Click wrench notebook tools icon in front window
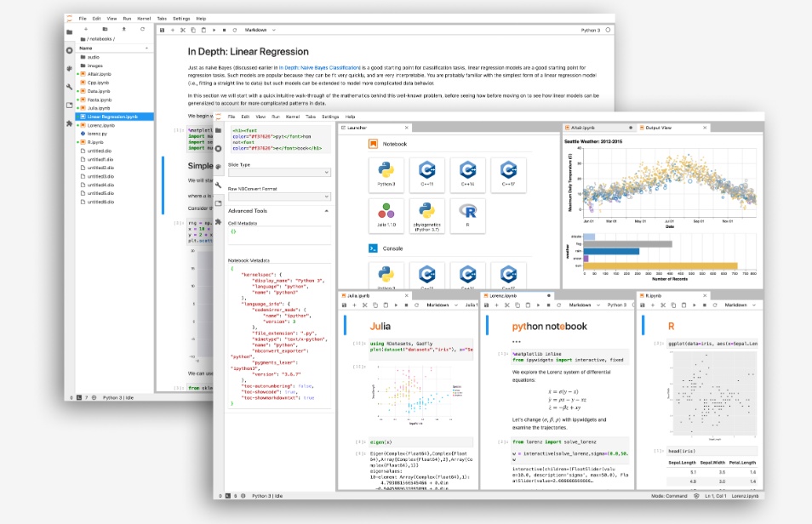 pos(218,185)
